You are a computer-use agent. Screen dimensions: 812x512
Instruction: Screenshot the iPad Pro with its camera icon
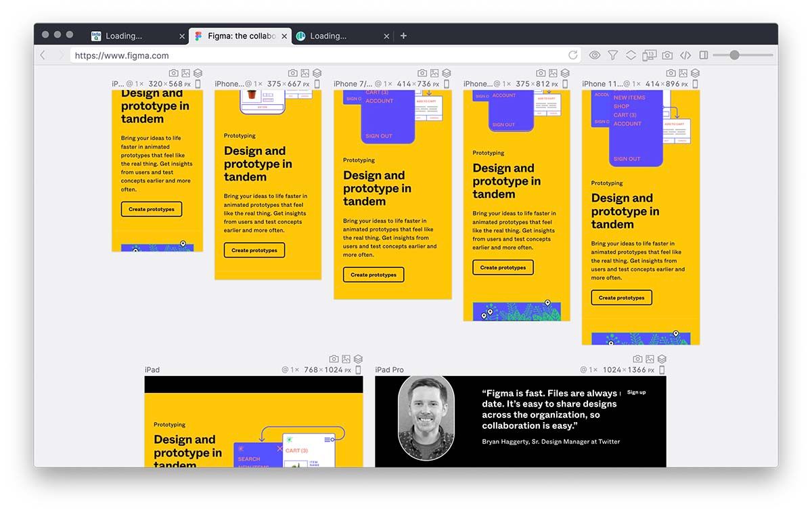click(x=637, y=359)
